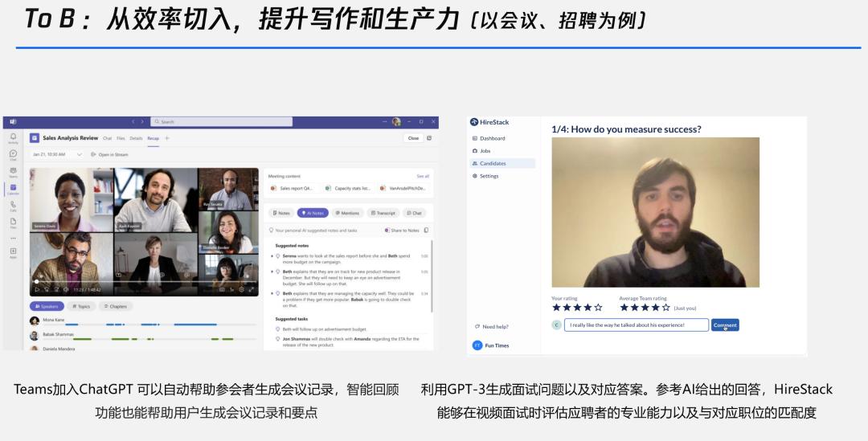Click in Teams Search box
Viewport: 868px width, 441px height.
pyautogui.click(x=222, y=122)
